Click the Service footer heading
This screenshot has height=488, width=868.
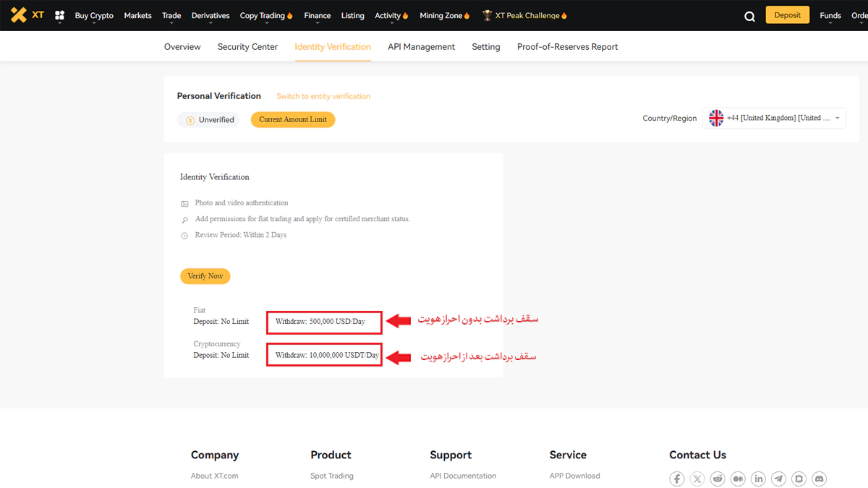tap(568, 455)
